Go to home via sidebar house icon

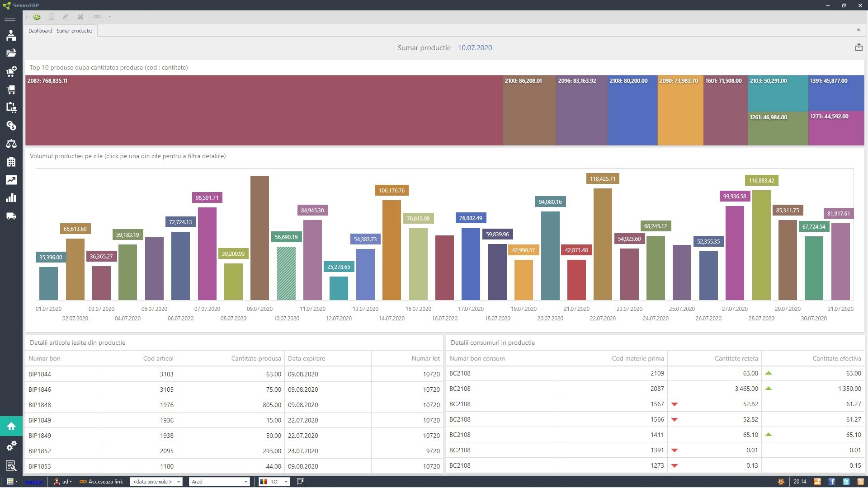pyautogui.click(x=11, y=426)
